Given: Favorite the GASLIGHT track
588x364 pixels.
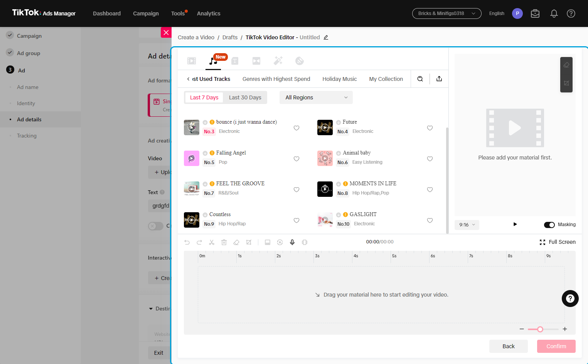Looking at the screenshot, I should pos(430,220).
